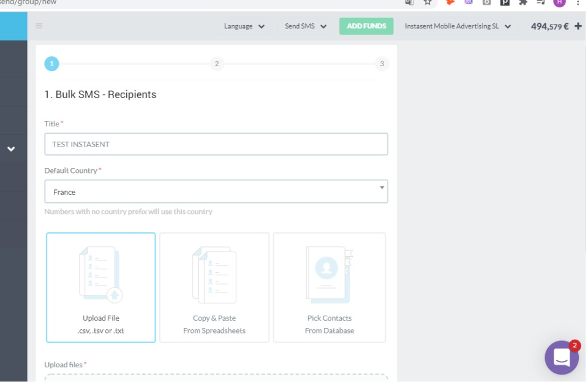Go to step 1 in the progress bar

[x=51, y=64]
